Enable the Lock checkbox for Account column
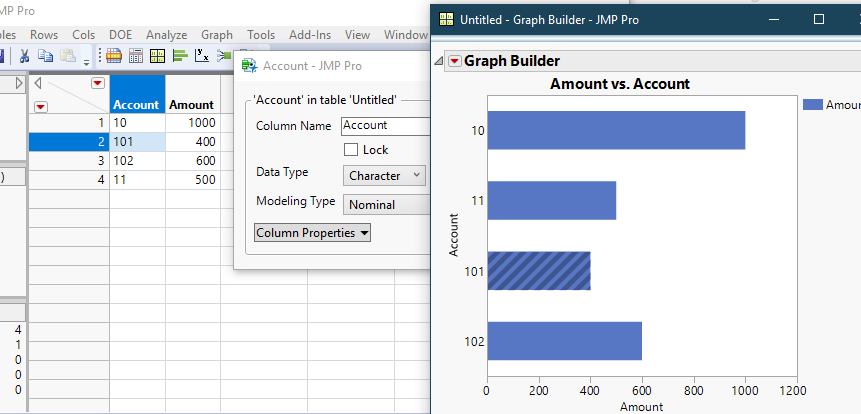 tap(351, 149)
